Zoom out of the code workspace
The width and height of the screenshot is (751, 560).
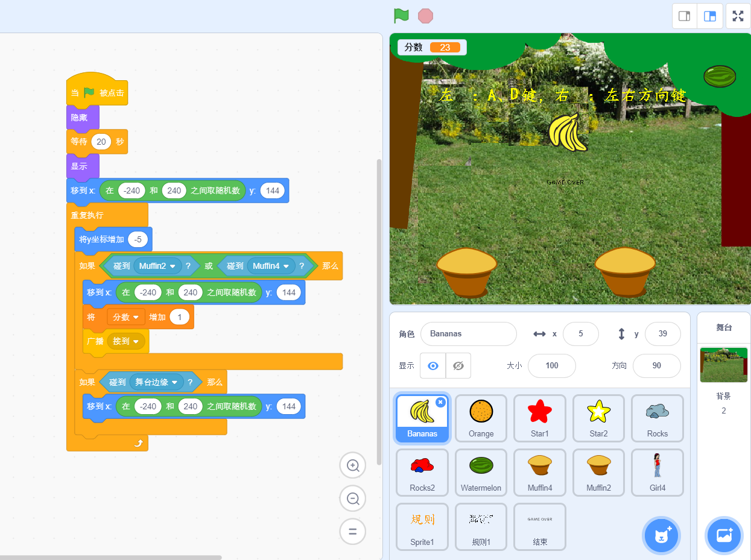click(x=353, y=499)
